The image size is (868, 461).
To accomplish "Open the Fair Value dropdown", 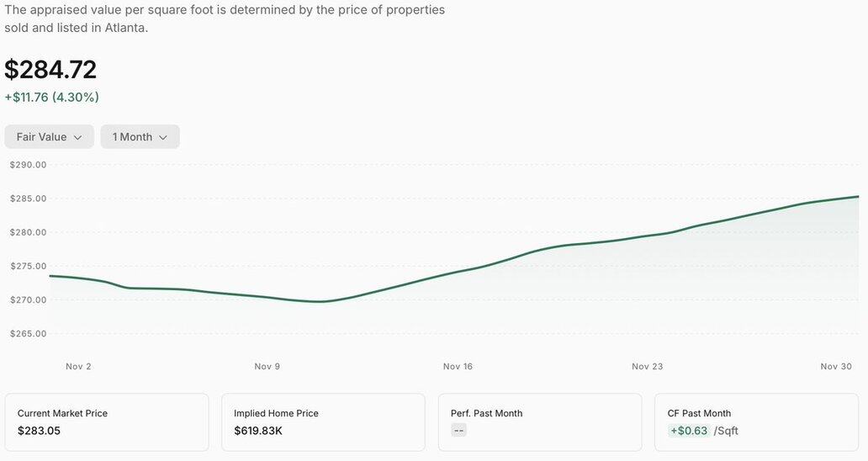I will (x=49, y=137).
